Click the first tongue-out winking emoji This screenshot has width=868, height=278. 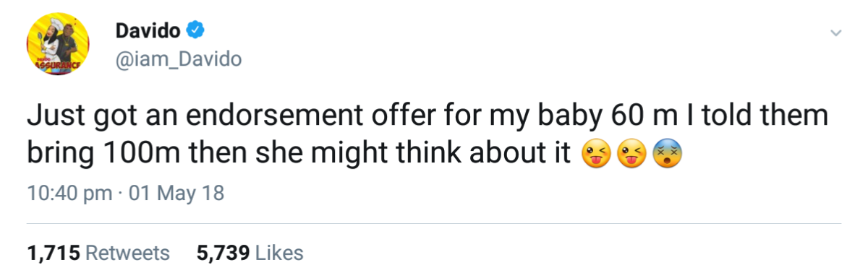[596, 155]
